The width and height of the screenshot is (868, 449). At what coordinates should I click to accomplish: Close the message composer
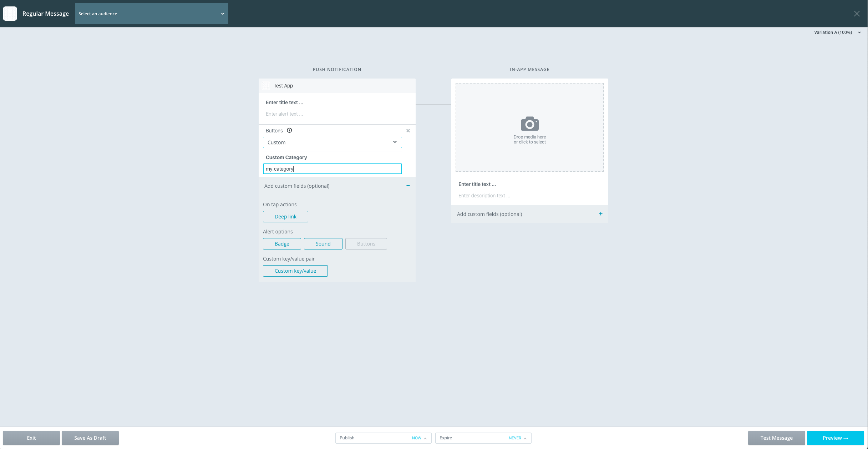click(857, 14)
